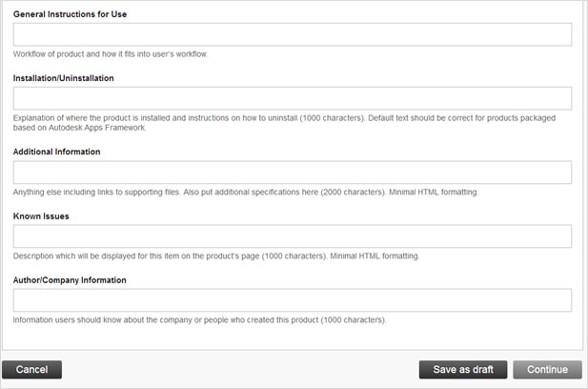Click the 'Workflow of product' hint text
Screen dimensions: 588x389
pyautogui.click(x=111, y=54)
